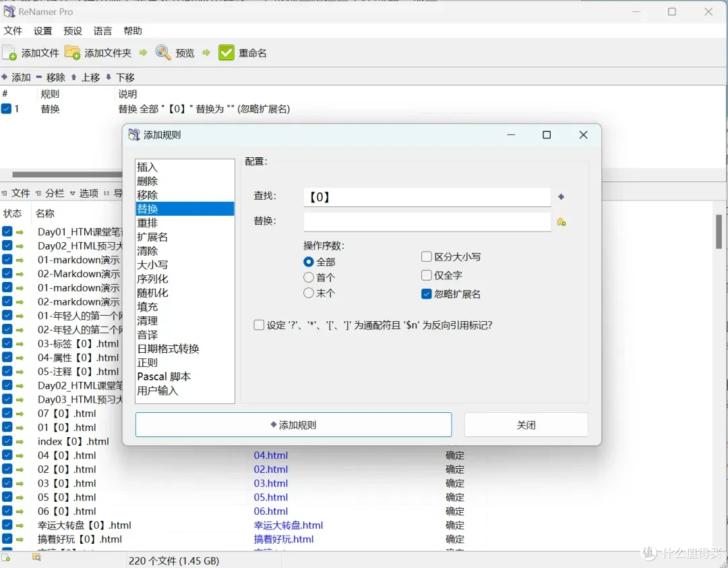Click the 添加规则 dialog title icon
728x568 pixels.
[134, 135]
